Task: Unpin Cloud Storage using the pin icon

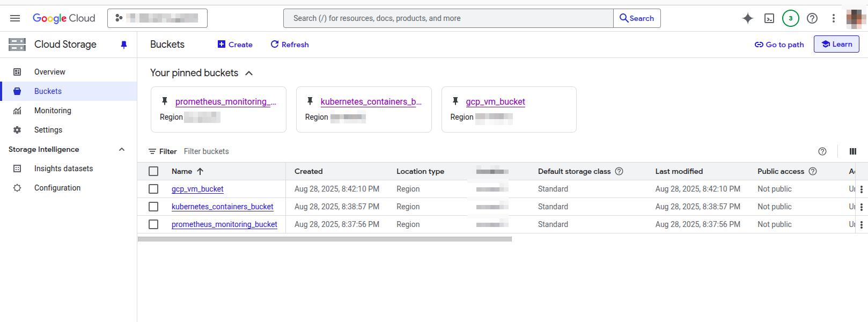Action: (124, 45)
